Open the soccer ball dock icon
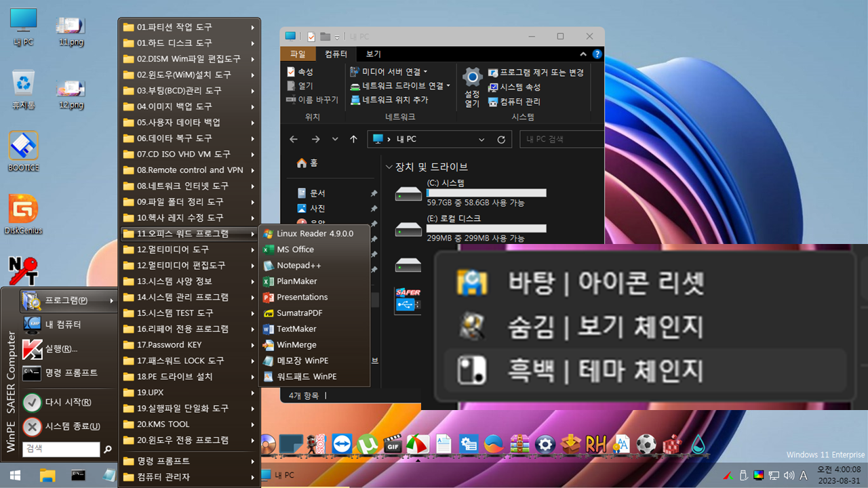Screen dimensions: 868x488 point(647,444)
